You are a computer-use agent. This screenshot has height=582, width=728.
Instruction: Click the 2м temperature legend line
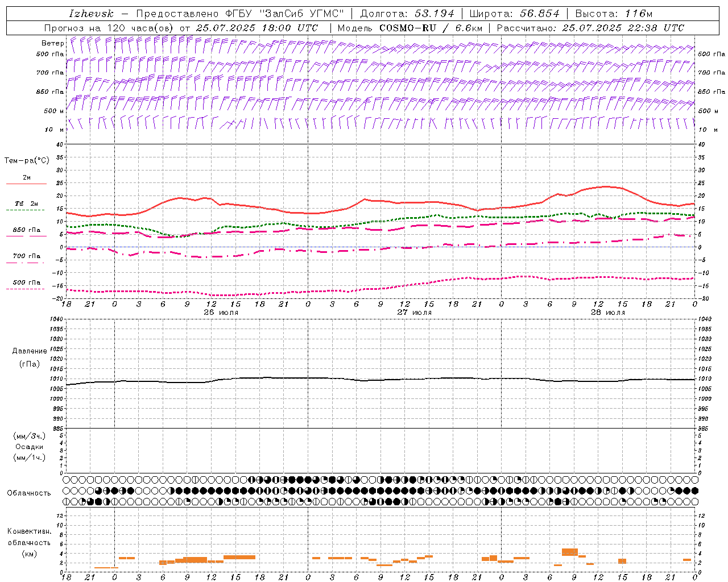[x=26, y=184]
